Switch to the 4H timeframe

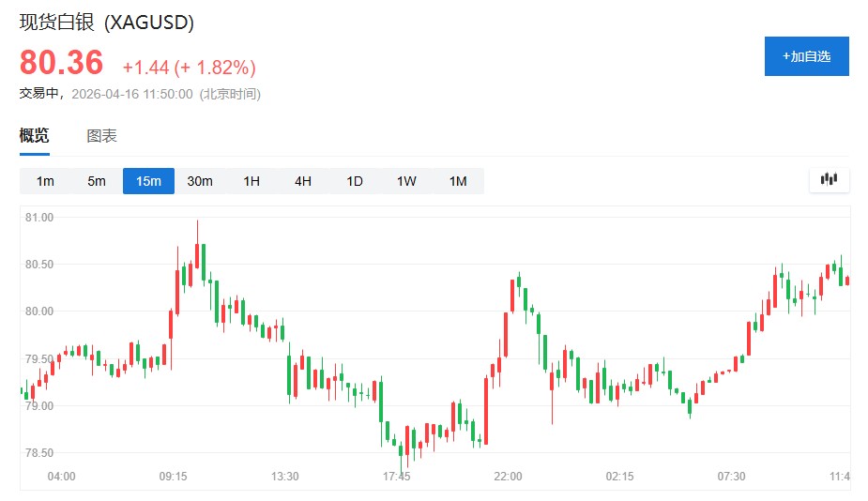pos(303,181)
